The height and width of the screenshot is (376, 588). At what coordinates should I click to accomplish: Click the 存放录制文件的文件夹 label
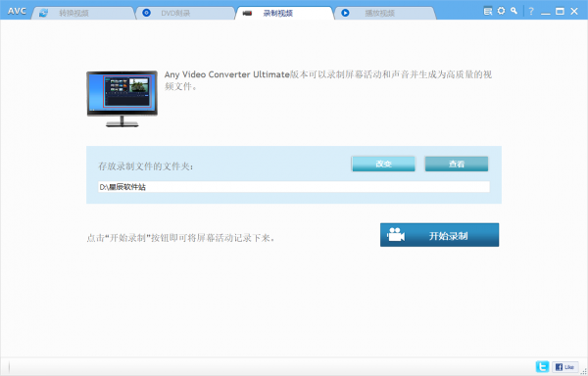(x=145, y=166)
